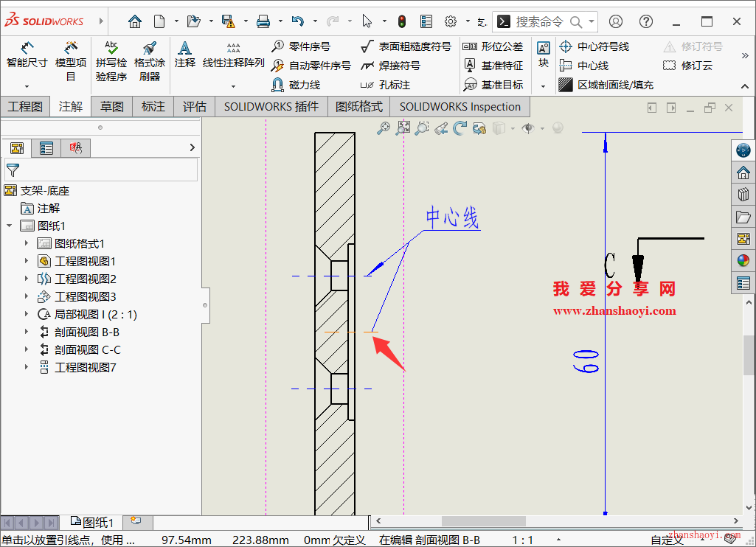Select the Surface Finish symbol tool

(x=403, y=46)
